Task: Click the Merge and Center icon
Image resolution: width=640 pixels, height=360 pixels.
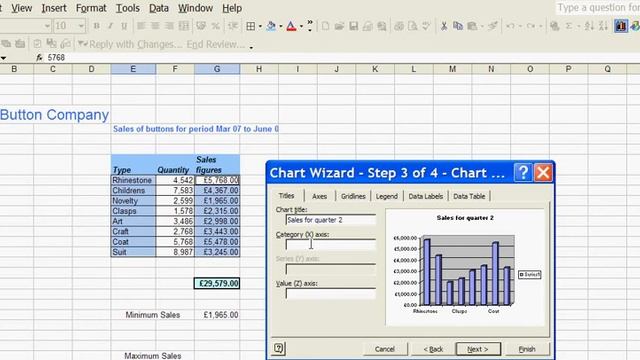Action: coord(184,26)
